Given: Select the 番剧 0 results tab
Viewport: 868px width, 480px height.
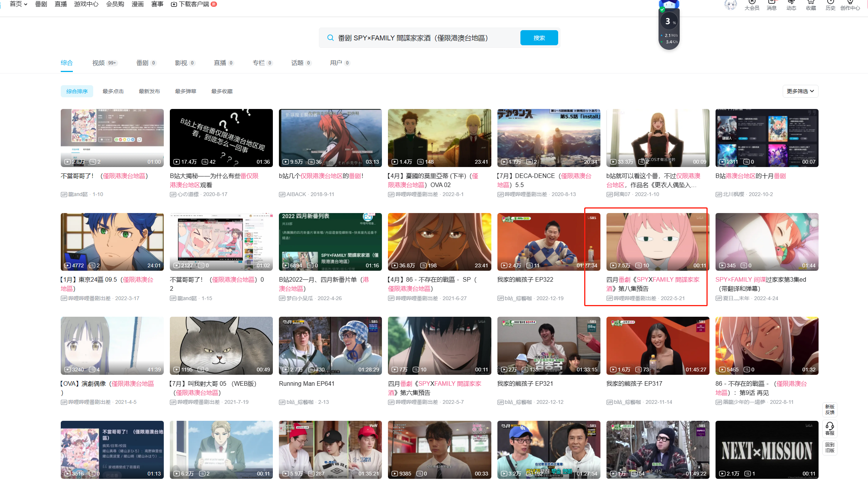Looking at the screenshot, I should [x=146, y=63].
